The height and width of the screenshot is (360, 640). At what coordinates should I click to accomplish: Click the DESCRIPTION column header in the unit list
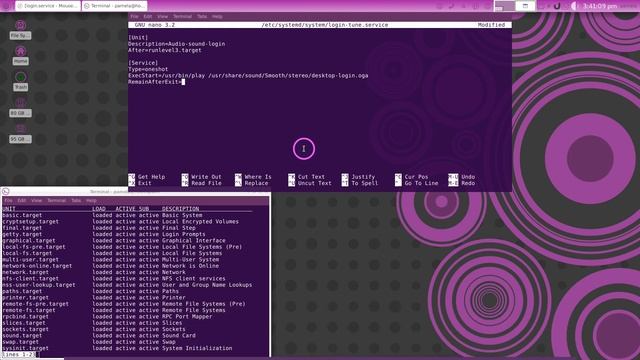[180, 209]
